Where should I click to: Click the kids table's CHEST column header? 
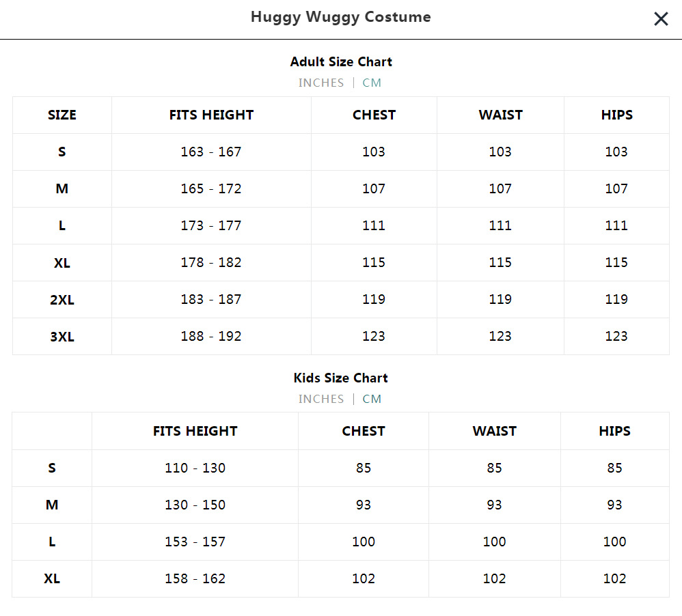(x=364, y=431)
